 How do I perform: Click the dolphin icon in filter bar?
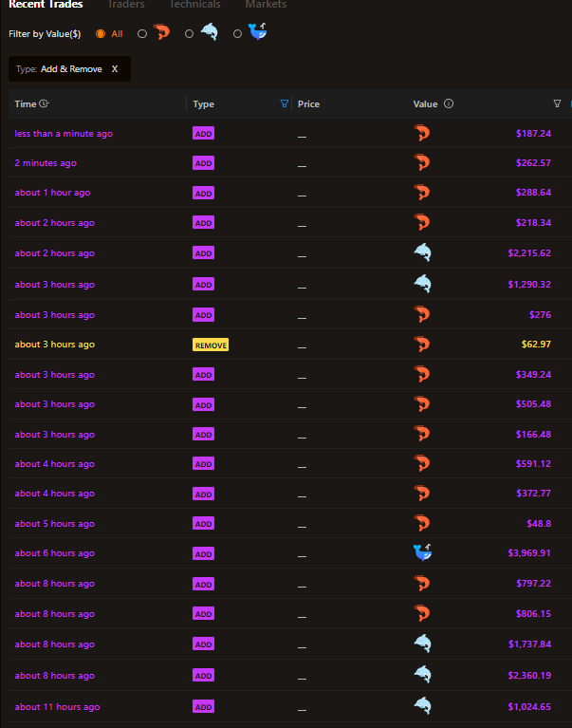pos(210,32)
